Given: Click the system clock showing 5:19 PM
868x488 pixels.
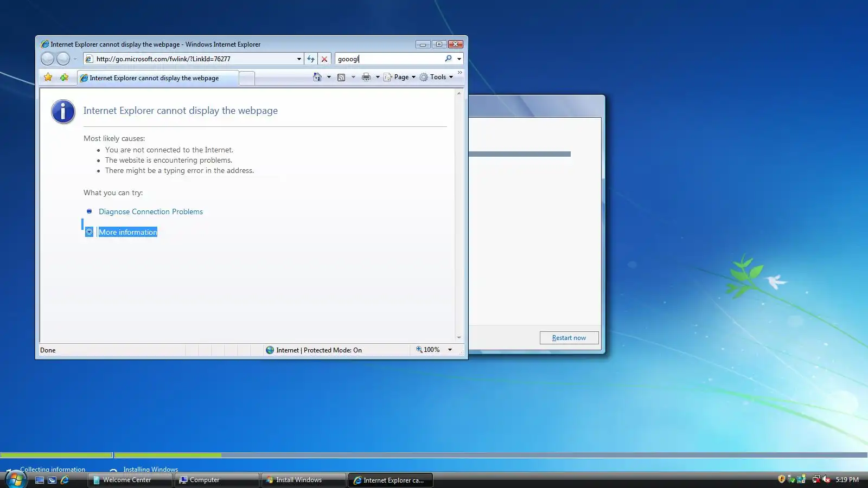Looking at the screenshot, I should (x=847, y=480).
